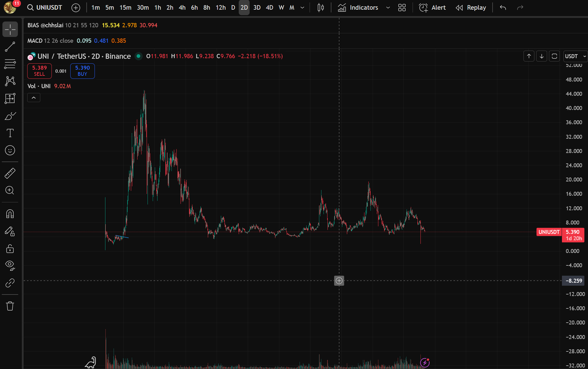Open the forecasting and measurement tools

coord(10,98)
